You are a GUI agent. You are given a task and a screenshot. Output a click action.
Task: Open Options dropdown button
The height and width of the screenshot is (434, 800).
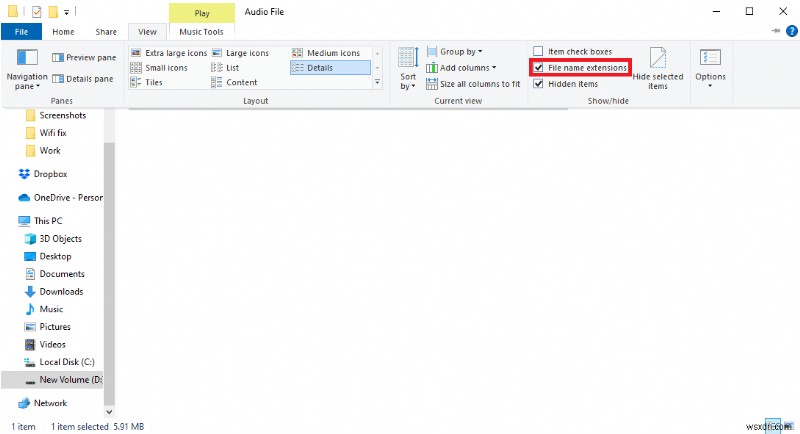(710, 69)
